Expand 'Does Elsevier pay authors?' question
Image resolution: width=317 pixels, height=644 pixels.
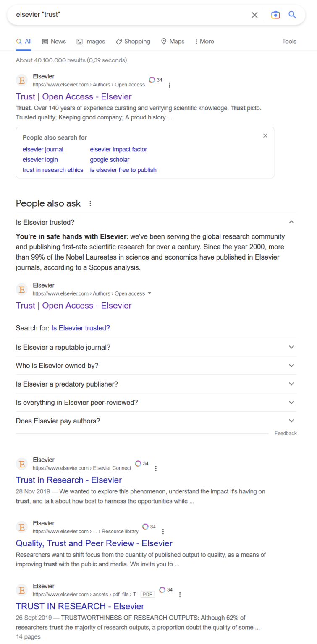(x=291, y=421)
